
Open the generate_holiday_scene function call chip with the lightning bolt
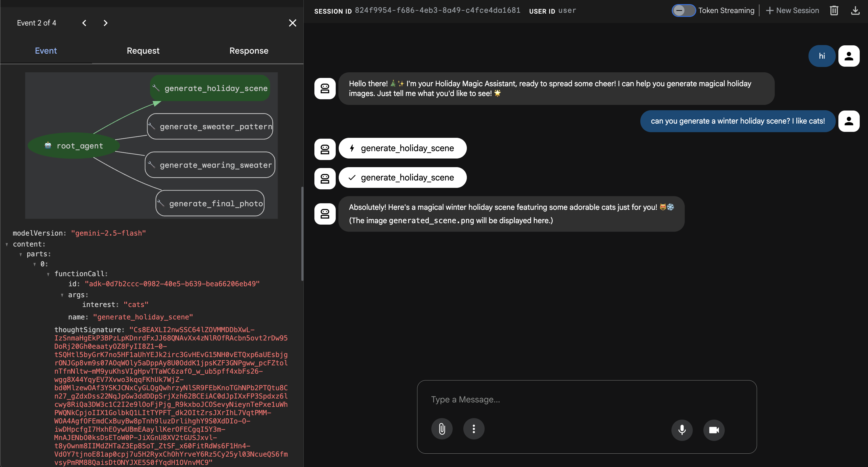[402, 148]
